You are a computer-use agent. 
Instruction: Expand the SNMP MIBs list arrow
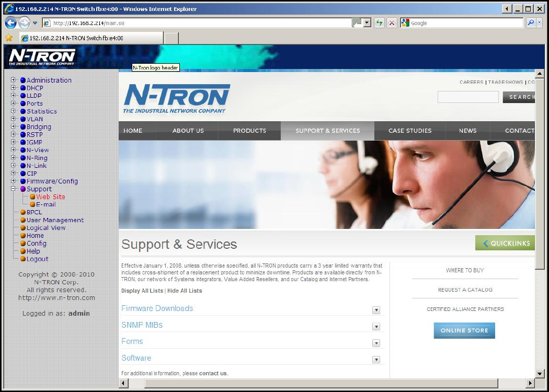pyautogui.click(x=375, y=327)
